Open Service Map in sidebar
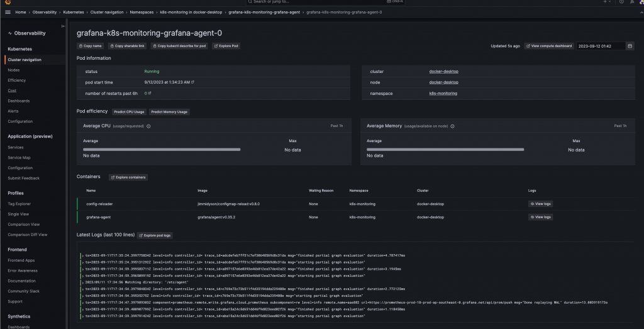644x329 pixels. pyautogui.click(x=19, y=158)
